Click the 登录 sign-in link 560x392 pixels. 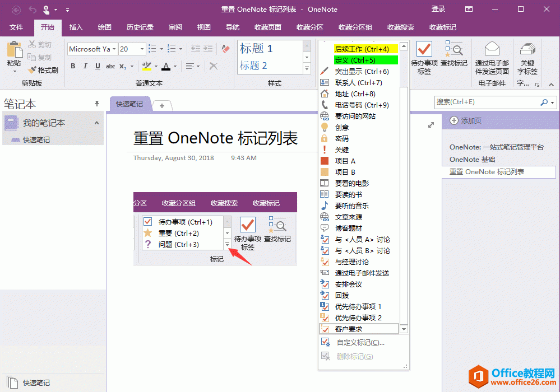coord(438,9)
